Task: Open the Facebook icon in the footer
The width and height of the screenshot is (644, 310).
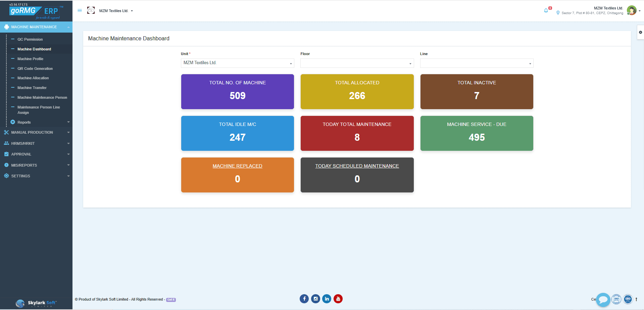Action: coord(304,299)
